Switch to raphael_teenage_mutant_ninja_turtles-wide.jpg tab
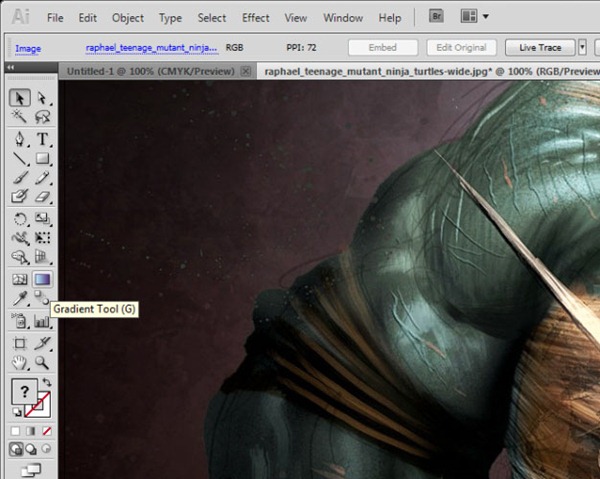Image resolution: width=600 pixels, height=479 pixels. coord(428,71)
